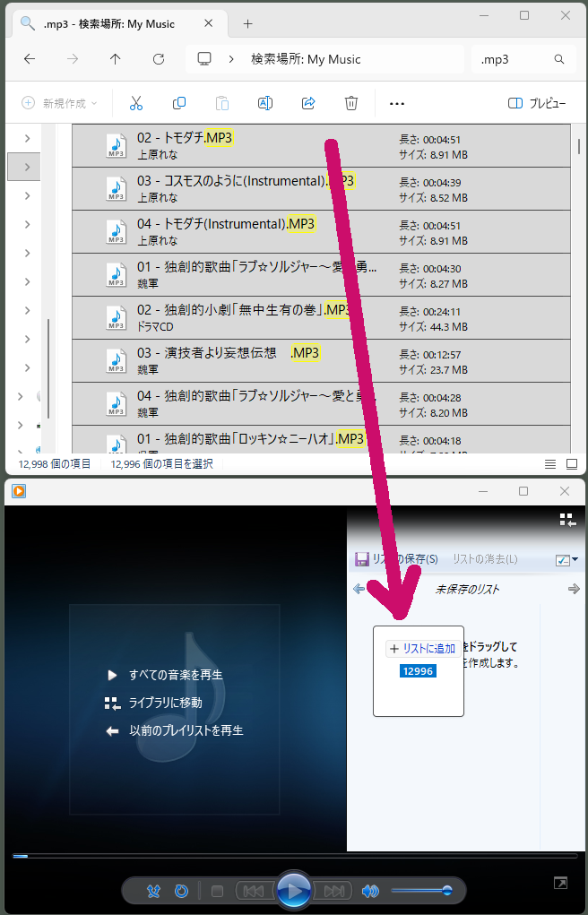Screen dimensions: 588x915
Task: Expand the topmost navigation tree chevron
Action: 27,138
